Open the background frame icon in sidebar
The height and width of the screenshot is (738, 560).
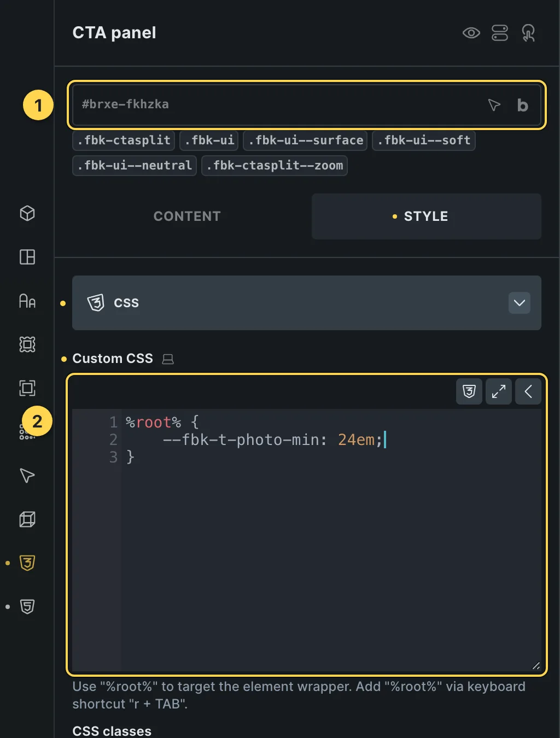tap(27, 344)
